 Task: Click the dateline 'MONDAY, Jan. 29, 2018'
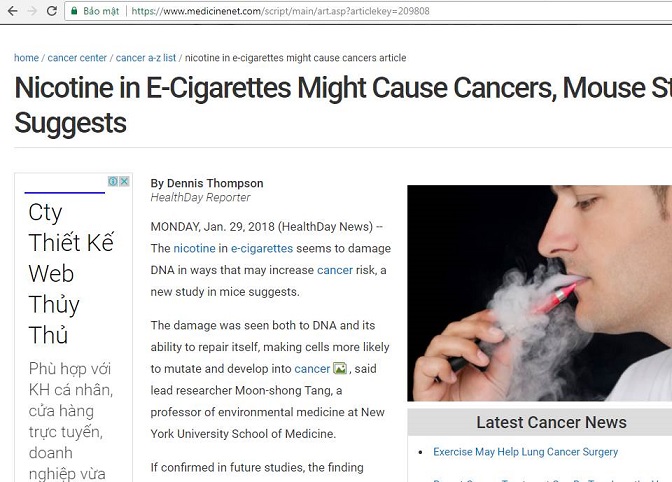(x=213, y=227)
